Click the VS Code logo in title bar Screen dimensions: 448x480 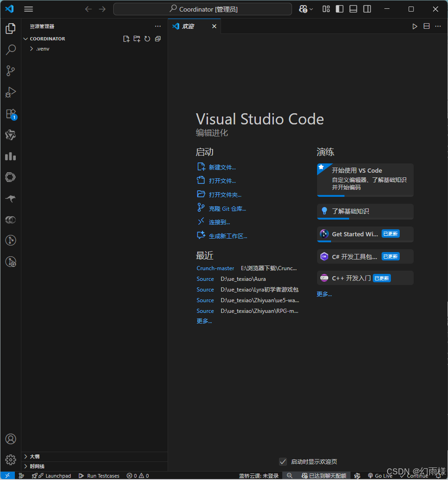pyautogui.click(x=9, y=9)
